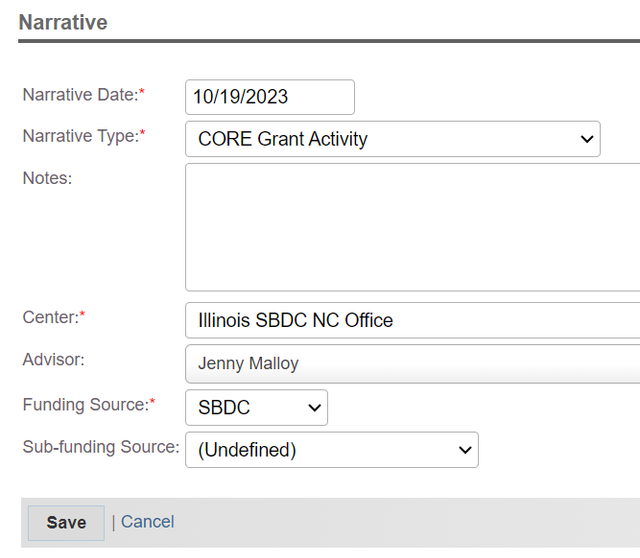Viewport: 640px width, 558px height.
Task: Save the narrative form
Action: pyautogui.click(x=66, y=523)
